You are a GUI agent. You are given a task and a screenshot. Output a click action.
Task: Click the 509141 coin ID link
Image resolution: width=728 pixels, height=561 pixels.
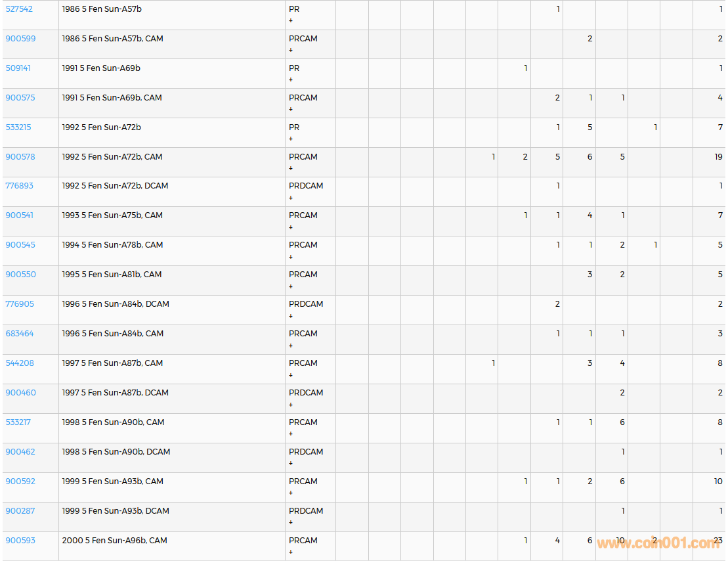18,68
